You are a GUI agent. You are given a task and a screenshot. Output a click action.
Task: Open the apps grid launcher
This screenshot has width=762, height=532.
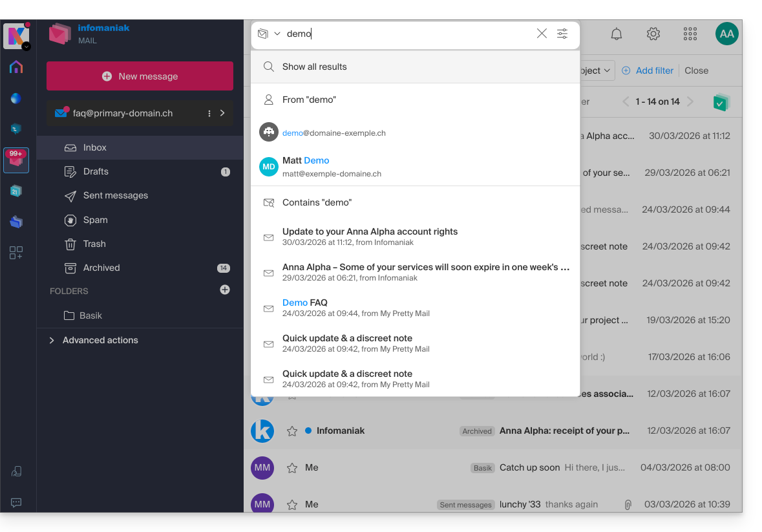690,34
